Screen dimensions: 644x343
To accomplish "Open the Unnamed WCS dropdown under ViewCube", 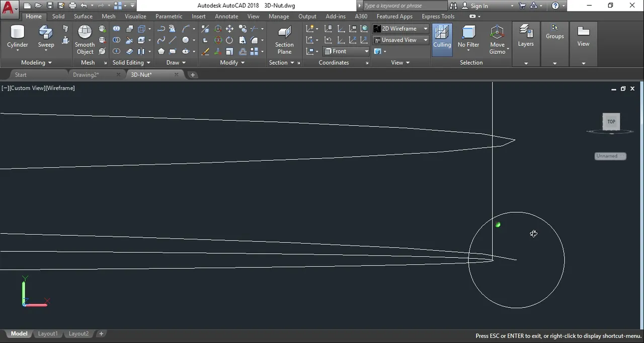I will point(610,156).
